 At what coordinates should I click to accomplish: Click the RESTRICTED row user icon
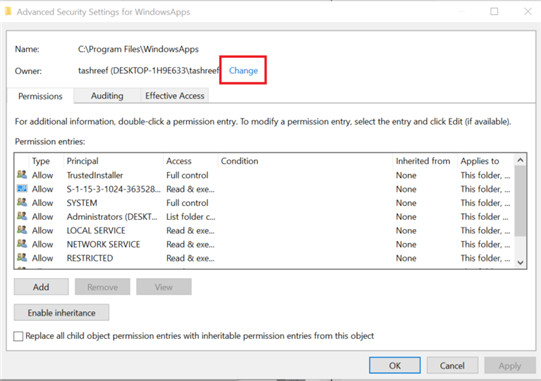[22, 257]
